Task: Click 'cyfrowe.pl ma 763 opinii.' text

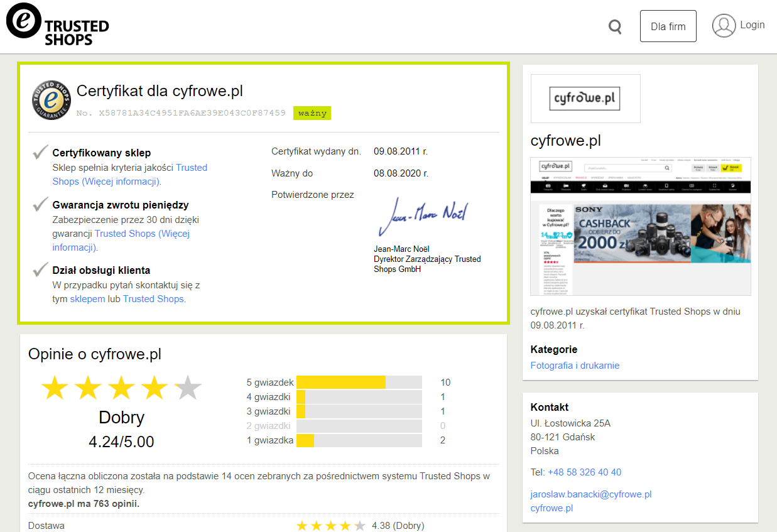Action: tap(84, 504)
